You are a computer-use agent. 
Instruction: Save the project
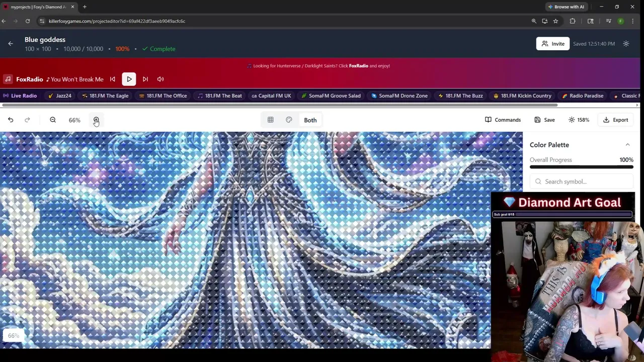click(544, 120)
